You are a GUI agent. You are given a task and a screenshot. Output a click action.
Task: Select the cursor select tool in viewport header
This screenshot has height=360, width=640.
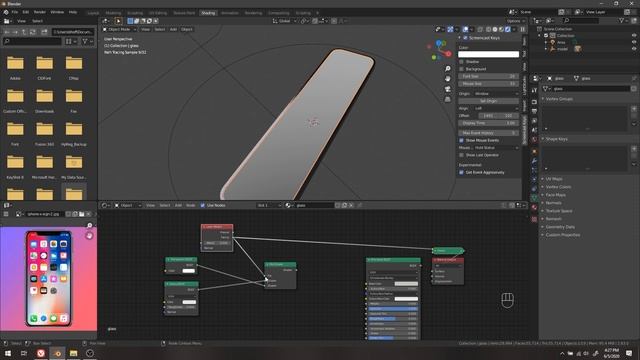[118, 21]
